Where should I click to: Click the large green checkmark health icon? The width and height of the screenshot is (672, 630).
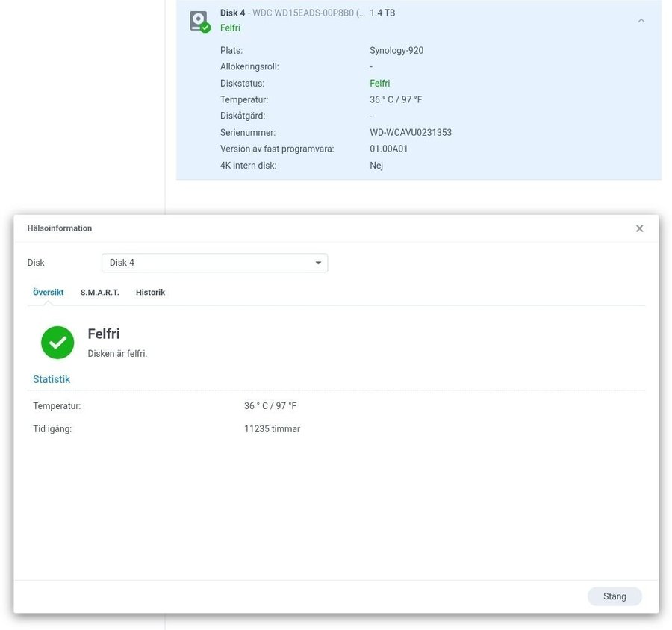click(x=57, y=343)
